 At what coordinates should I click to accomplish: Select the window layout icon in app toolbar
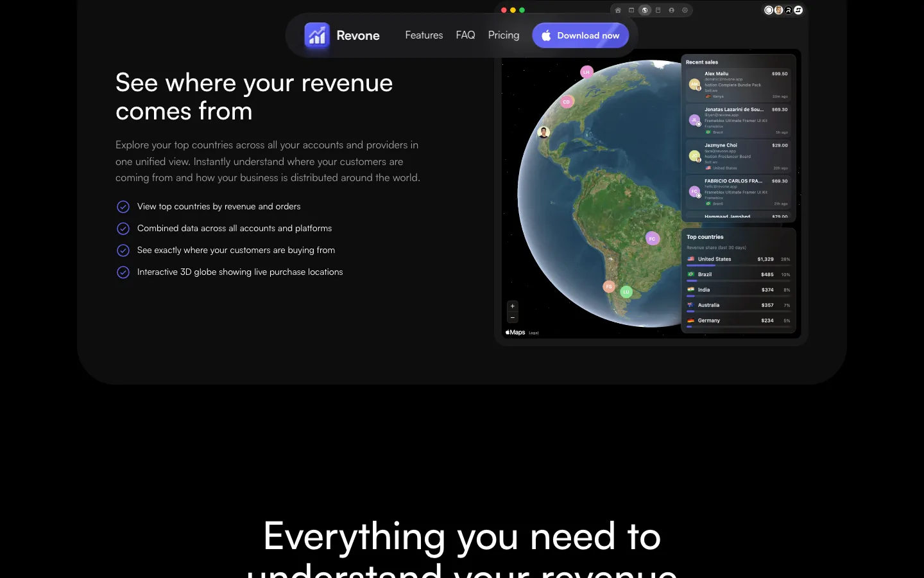pos(631,10)
